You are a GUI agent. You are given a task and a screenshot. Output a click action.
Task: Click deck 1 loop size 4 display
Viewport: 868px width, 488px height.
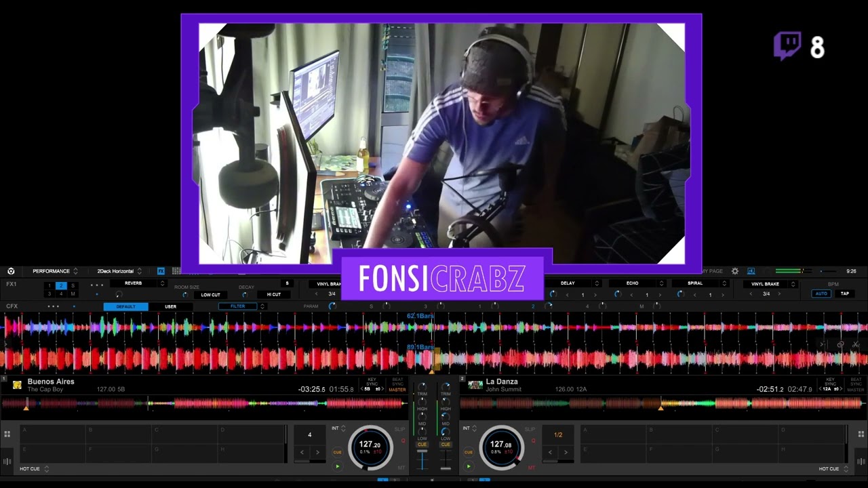pyautogui.click(x=310, y=435)
